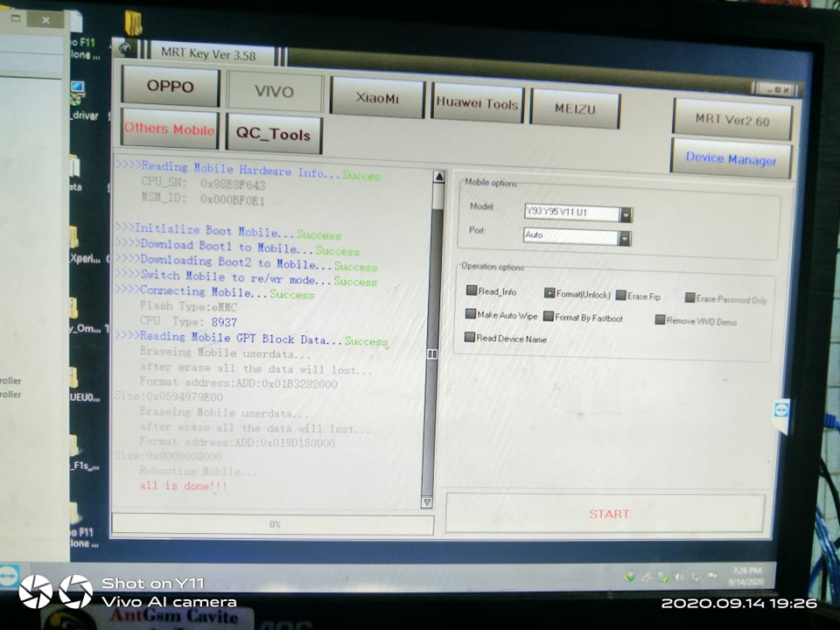This screenshot has height=630, width=840.
Task: Open the F11 desktop shortcut near bottom left
Action: click(x=84, y=526)
